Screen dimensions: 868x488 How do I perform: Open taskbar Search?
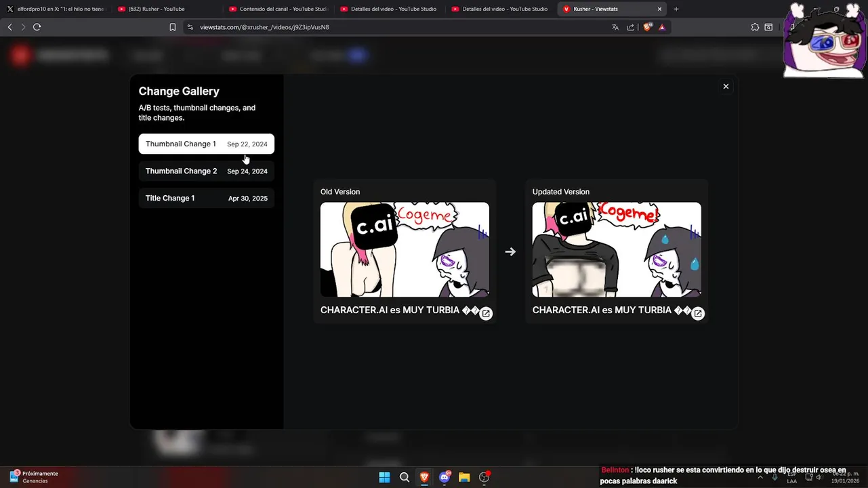pyautogui.click(x=405, y=477)
